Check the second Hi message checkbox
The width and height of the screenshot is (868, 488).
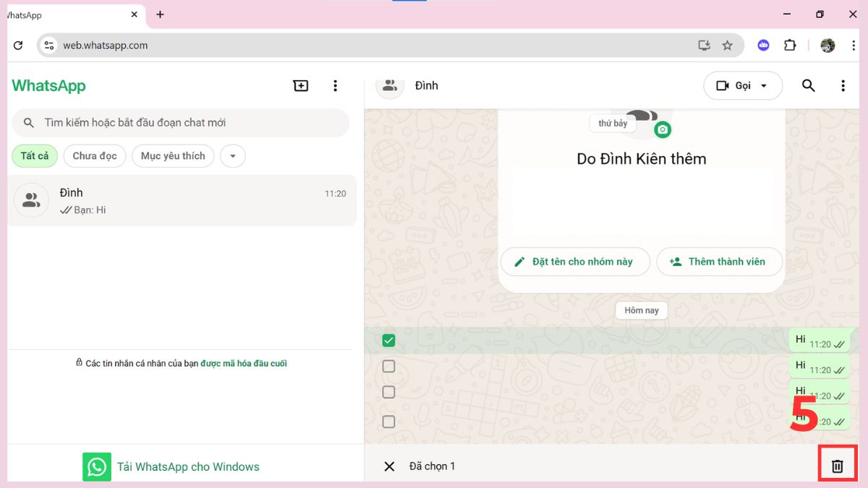(x=388, y=366)
